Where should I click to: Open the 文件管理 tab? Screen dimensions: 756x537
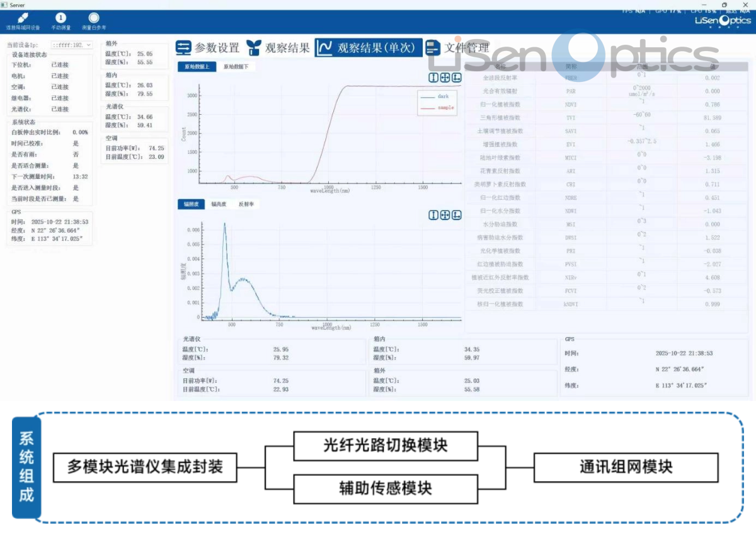[x=457, y=48]
